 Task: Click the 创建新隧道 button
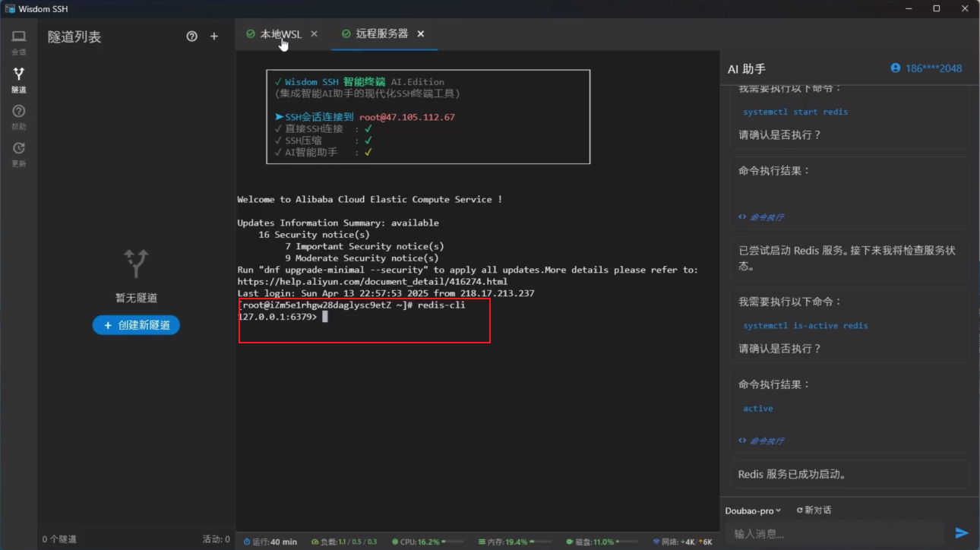pyautogui.click(x=136, y=325)
